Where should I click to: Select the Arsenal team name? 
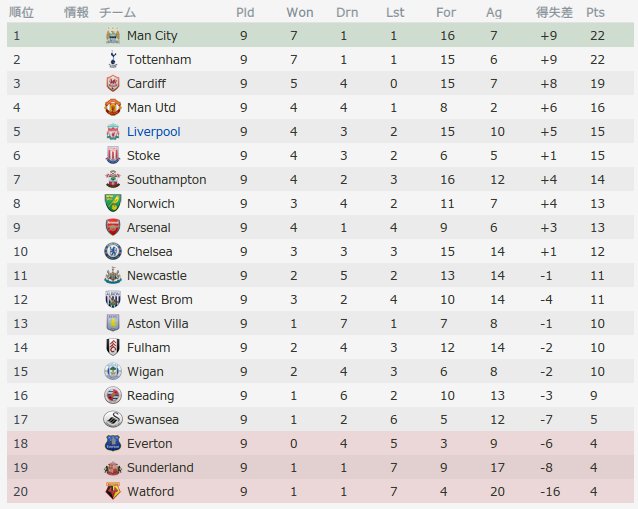[149, 227]
